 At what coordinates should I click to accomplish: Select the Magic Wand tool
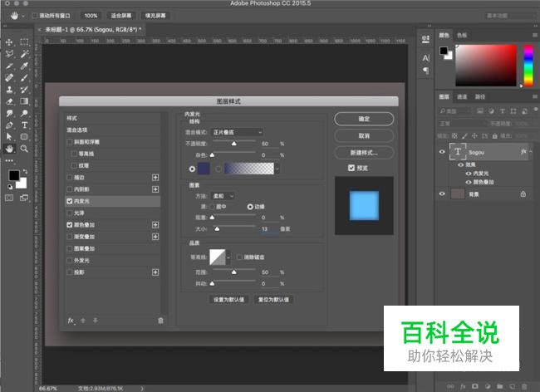coord(24,54)
